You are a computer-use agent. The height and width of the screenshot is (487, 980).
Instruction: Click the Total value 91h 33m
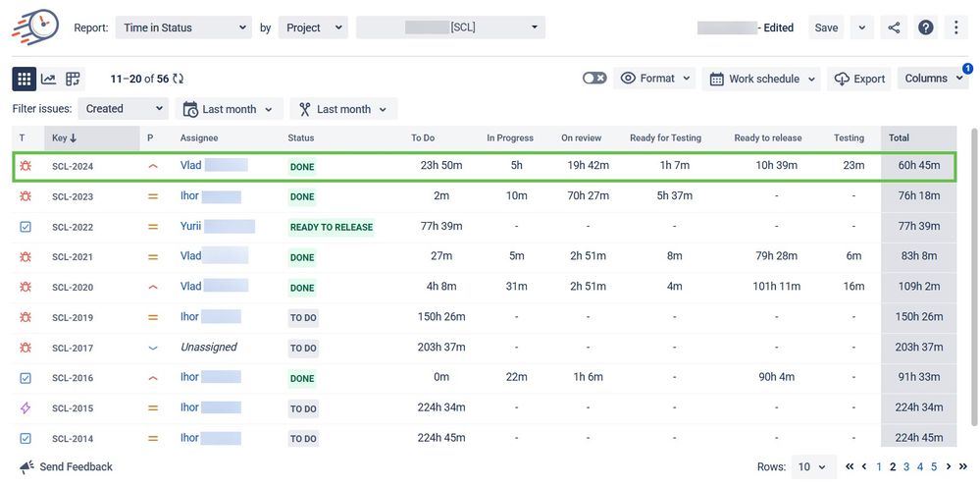pos(917,377)
